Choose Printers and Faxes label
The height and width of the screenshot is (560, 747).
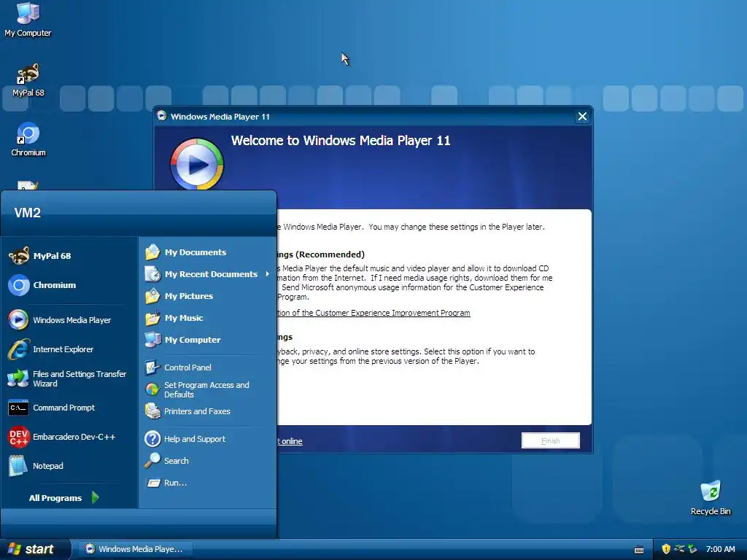coord(197,411)
